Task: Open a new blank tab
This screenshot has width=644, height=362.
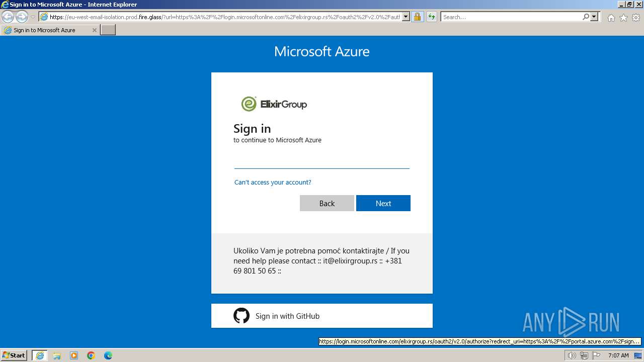Action: tap(108, 30)
